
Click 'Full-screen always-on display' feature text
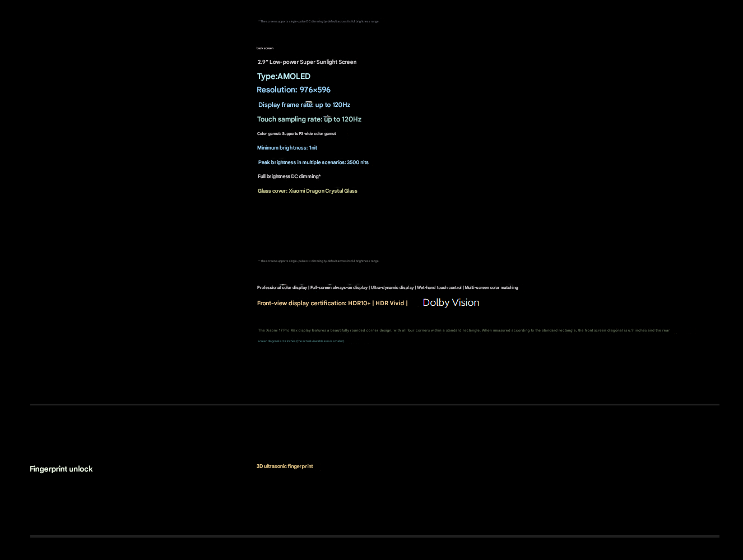(339, 288)
